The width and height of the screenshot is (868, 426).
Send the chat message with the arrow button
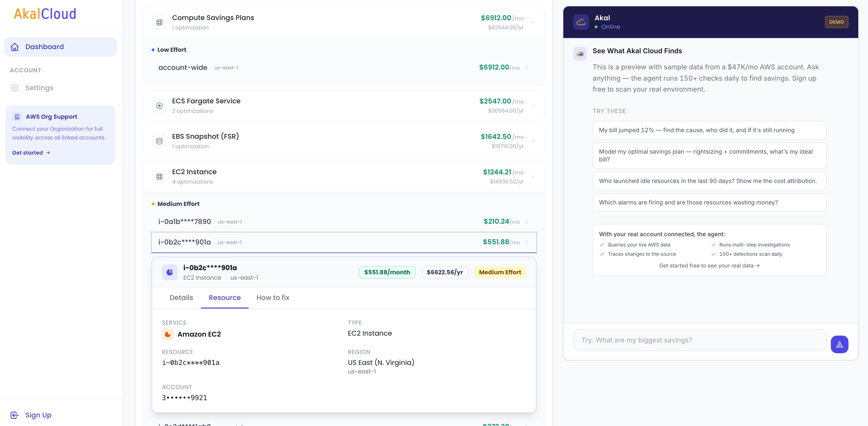839,344
